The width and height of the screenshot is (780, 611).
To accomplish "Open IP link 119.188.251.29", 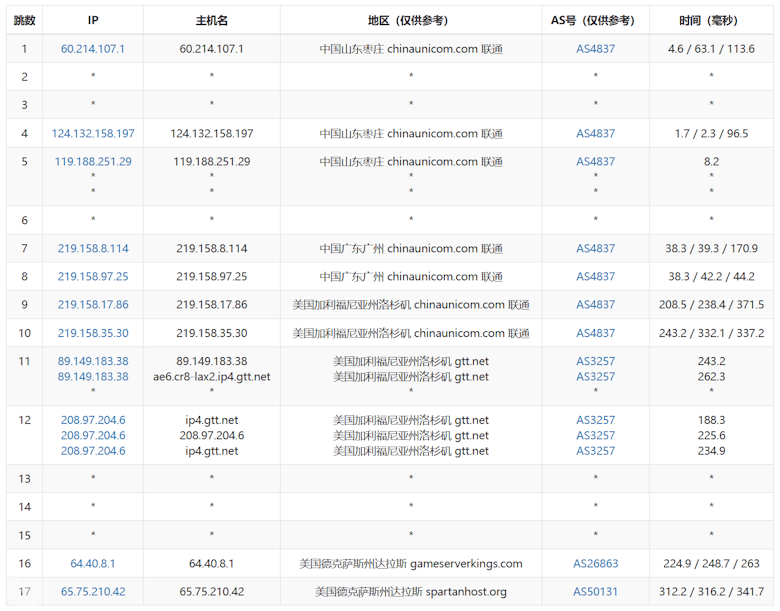I will tap(93, 161).
